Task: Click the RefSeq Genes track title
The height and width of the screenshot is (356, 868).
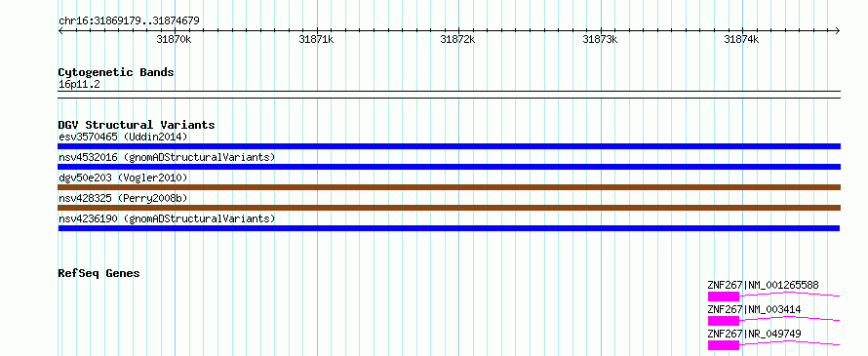Action: (99, 273)
